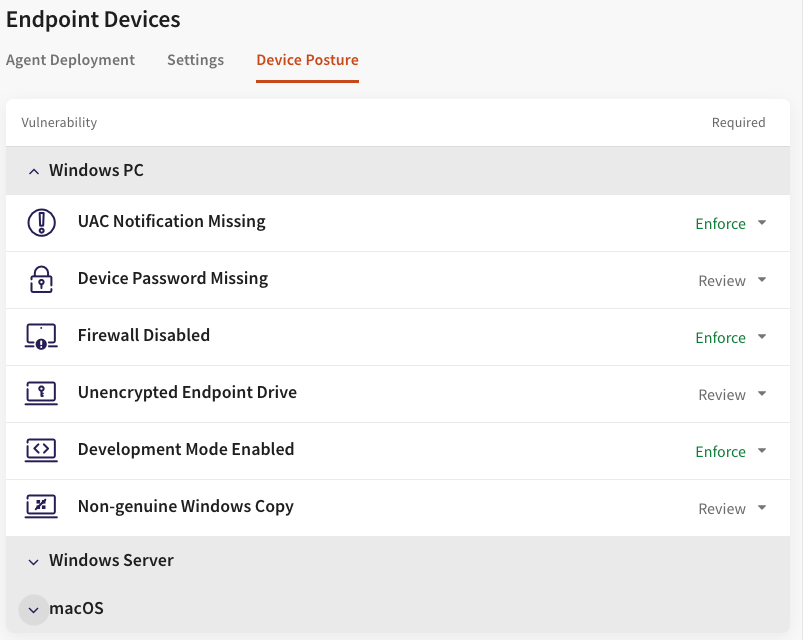Image resolution: width=803 pixels, height=640 pixels.
Task: Open the Device Password Missing requirement dropdown
Action: (x=732, y=281)
